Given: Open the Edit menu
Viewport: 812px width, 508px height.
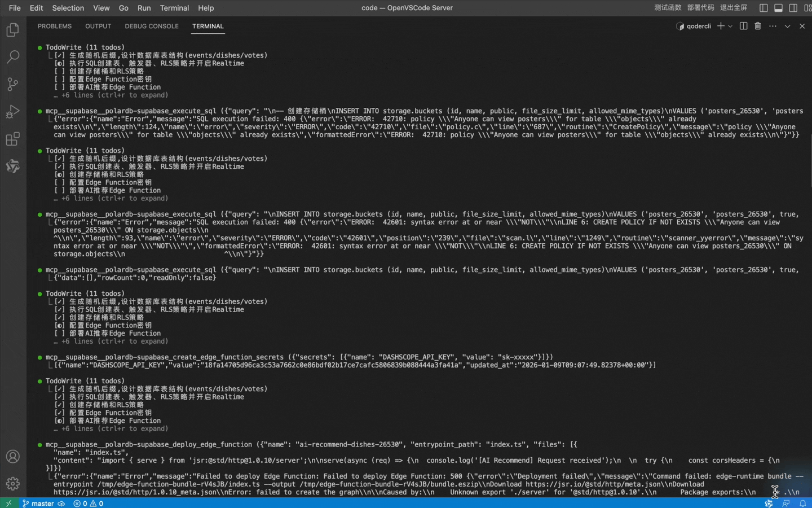Looking at the screenshot, I should pos(36,8).
